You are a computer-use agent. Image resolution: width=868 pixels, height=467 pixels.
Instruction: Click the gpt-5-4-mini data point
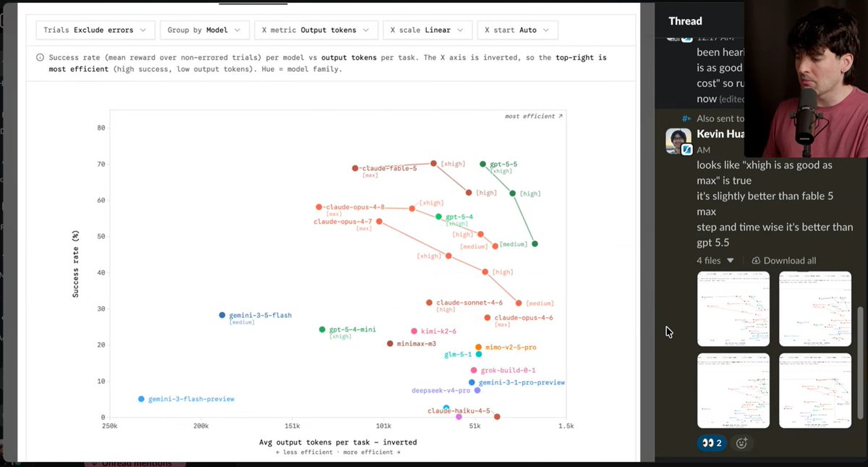click(x=323, y=329)
